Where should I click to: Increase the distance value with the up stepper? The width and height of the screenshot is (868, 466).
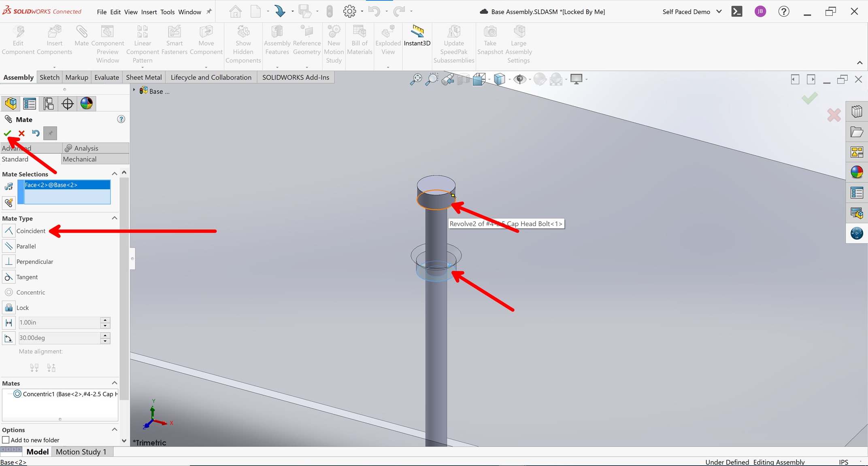coord(105,320)
